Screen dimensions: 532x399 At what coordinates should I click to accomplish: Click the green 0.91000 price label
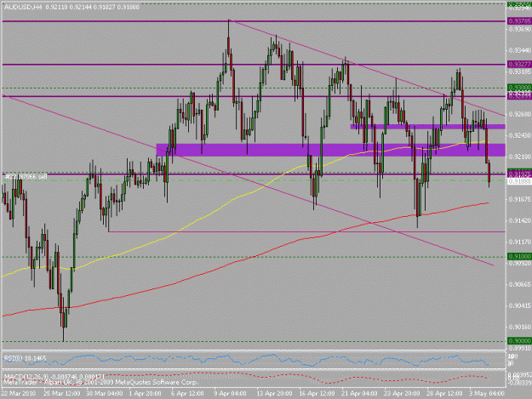pos(519,257)
